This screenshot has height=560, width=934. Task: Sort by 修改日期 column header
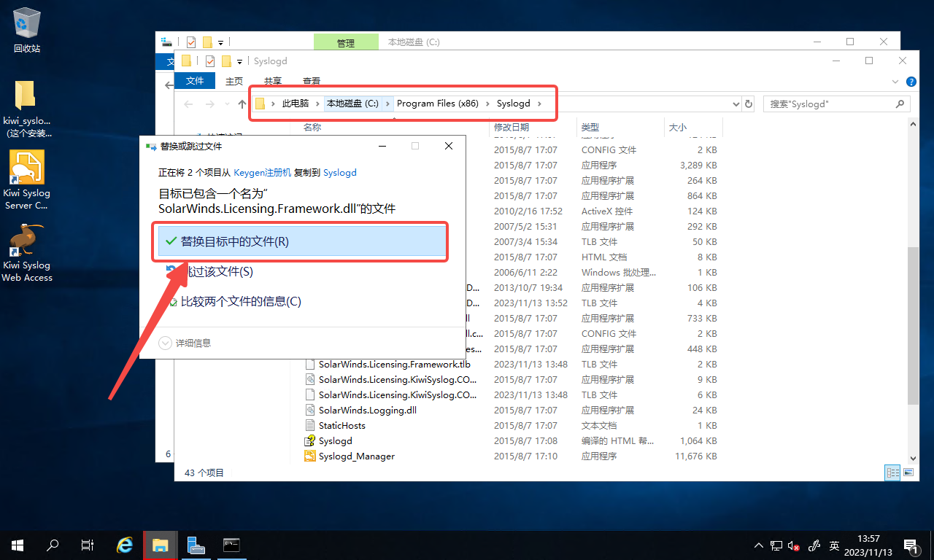pyautogui.click(x=533, y=128)
